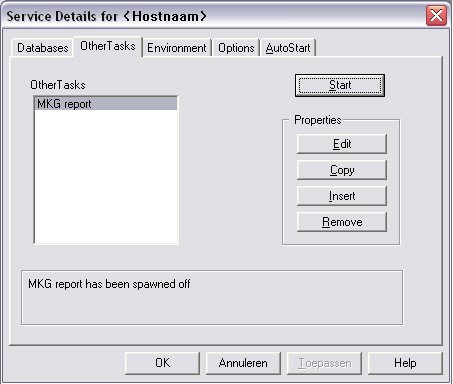Open the Environment tab

pos(177,48)
